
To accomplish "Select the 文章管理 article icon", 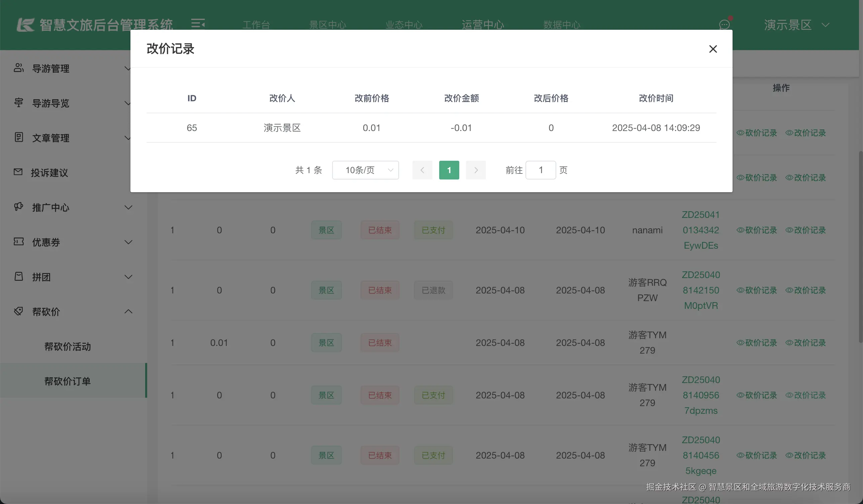I will tap(19, 138).
